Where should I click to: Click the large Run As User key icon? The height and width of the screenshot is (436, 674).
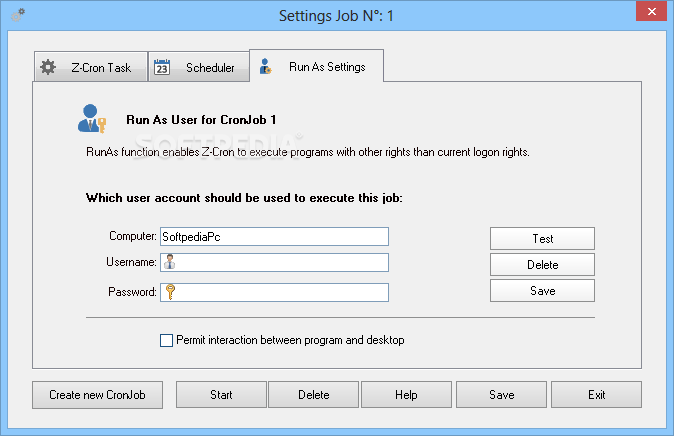tap(92, 119)
